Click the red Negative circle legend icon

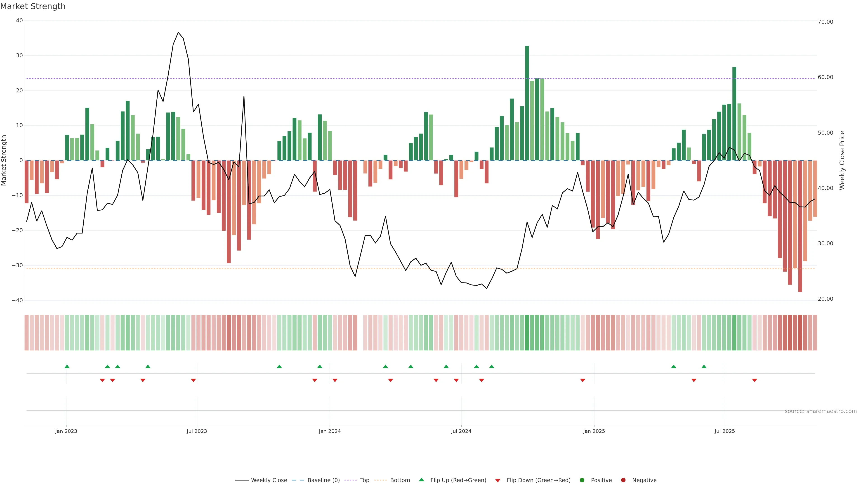coord(623,480)
